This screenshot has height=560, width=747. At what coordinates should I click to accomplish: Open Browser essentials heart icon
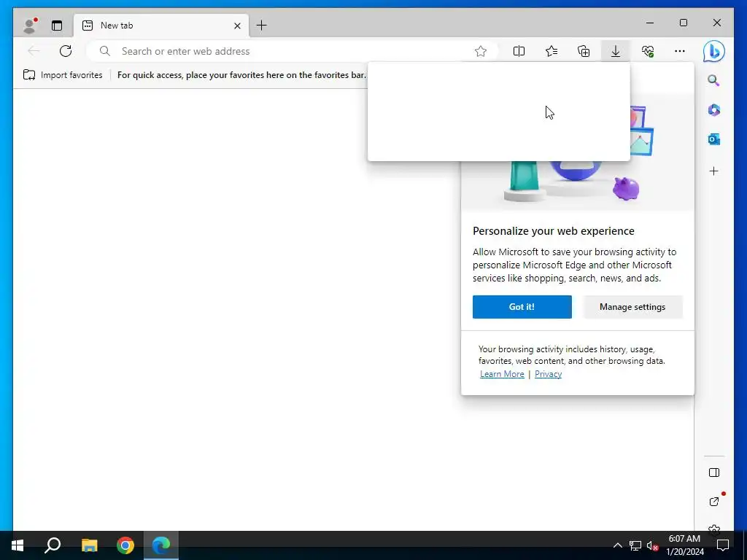click(648, 51)
